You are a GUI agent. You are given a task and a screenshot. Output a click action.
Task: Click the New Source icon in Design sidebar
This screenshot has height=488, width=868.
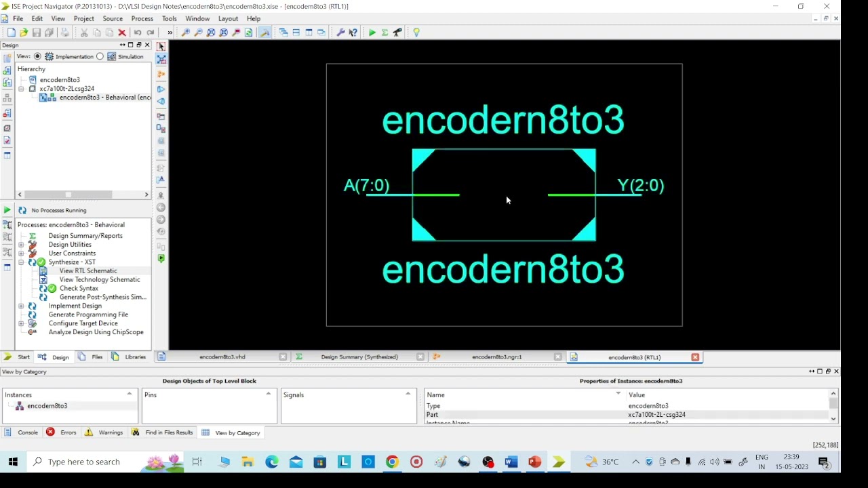[x=7, y=58]
